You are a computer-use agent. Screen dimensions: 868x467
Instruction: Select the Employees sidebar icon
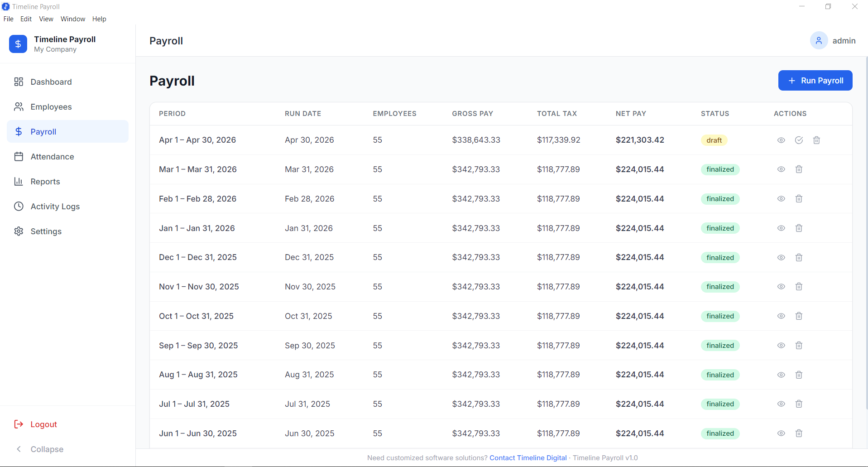[19, 106]
